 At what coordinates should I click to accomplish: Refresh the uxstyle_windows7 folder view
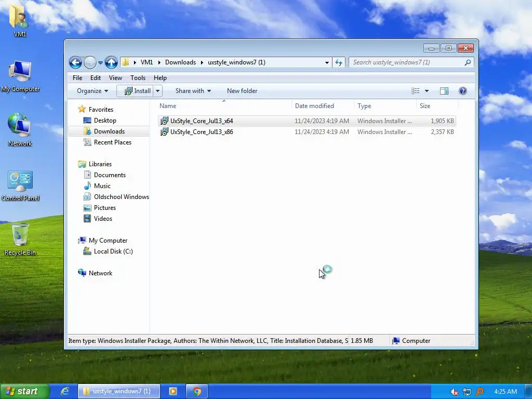339,62
